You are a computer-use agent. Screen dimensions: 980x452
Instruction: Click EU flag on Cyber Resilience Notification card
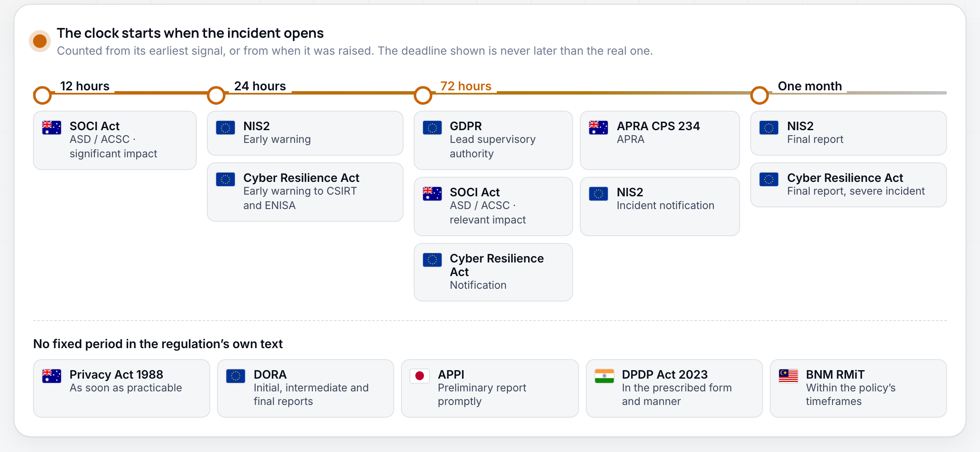432,259
